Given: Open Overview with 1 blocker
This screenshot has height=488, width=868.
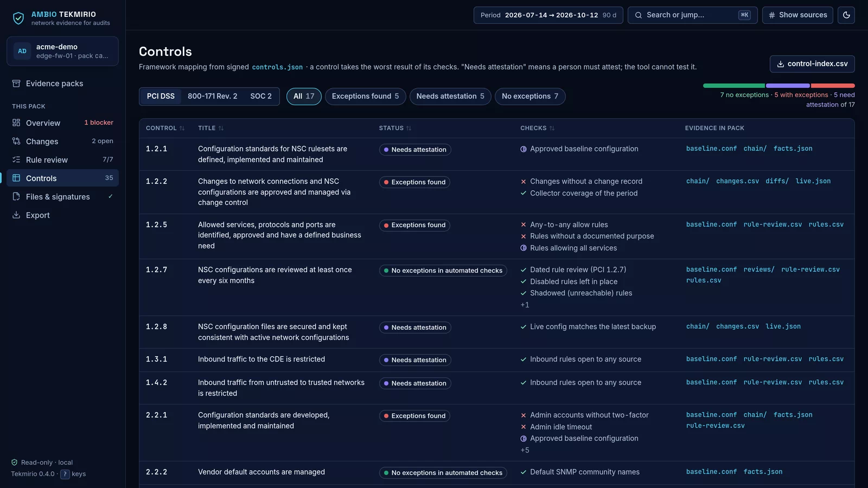Looking at the screenshot, I should coord(62,123).
